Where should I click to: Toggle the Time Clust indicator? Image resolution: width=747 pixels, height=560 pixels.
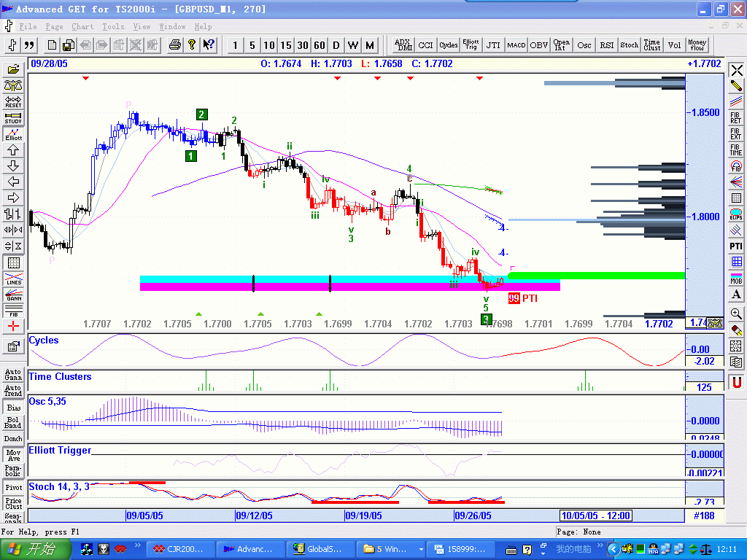[651, 45]
